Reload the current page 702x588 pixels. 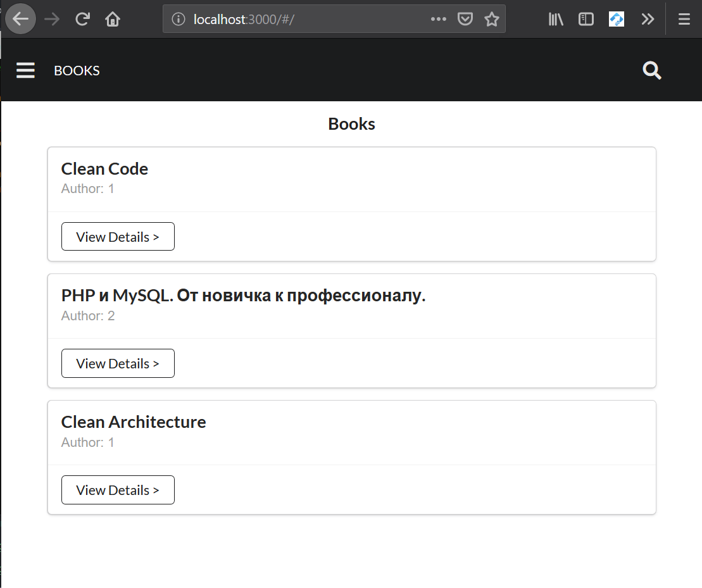coord(82,19)
